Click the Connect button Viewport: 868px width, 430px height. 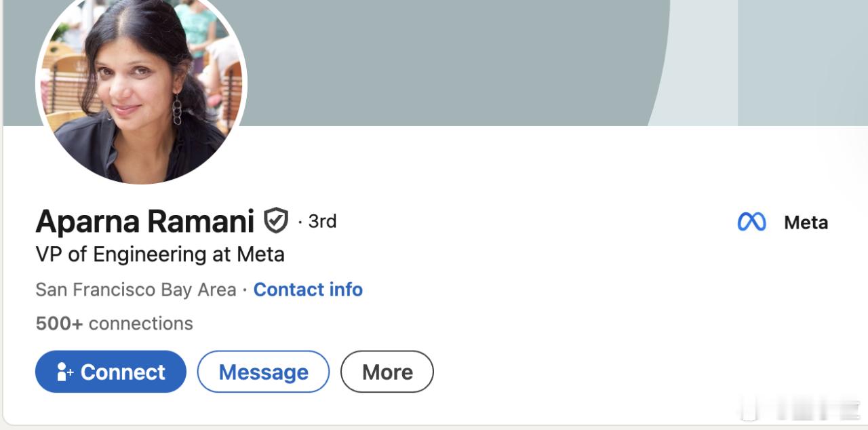pyautogui.click(x=111, y=372)
